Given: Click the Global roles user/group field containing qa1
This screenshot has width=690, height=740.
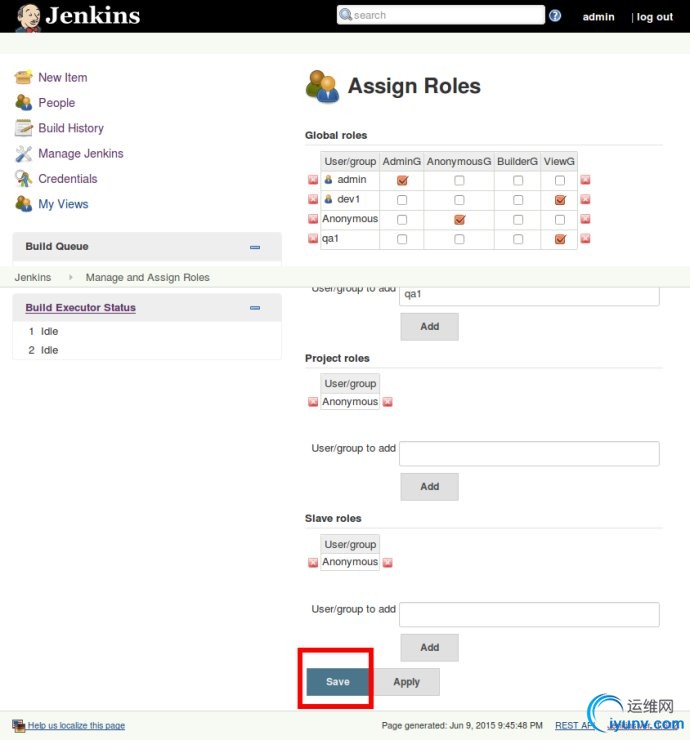Looking at the screenshot, I should click(529, 295).
